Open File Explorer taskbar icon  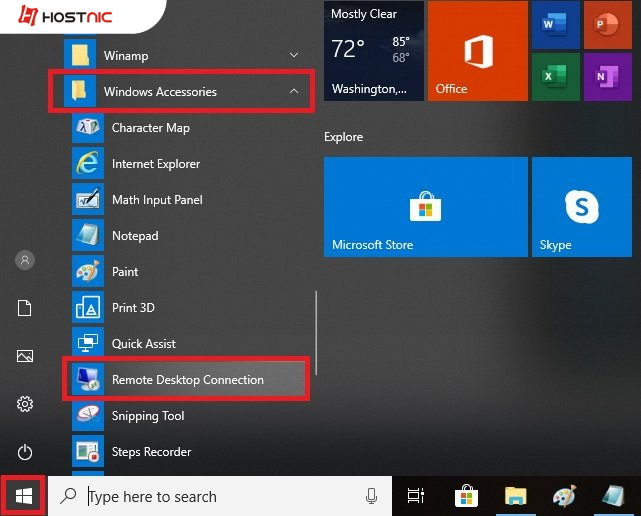coord(515,496)
